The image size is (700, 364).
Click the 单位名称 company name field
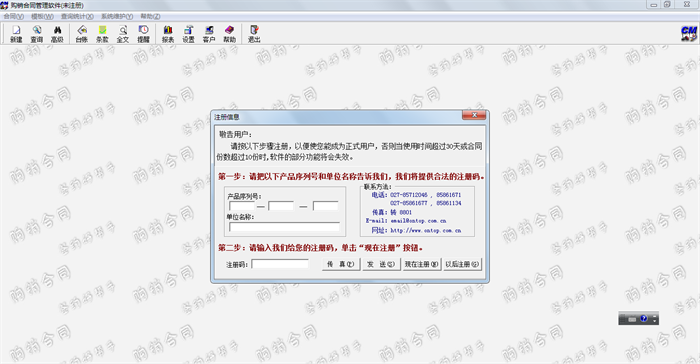[x=284, y=227]
